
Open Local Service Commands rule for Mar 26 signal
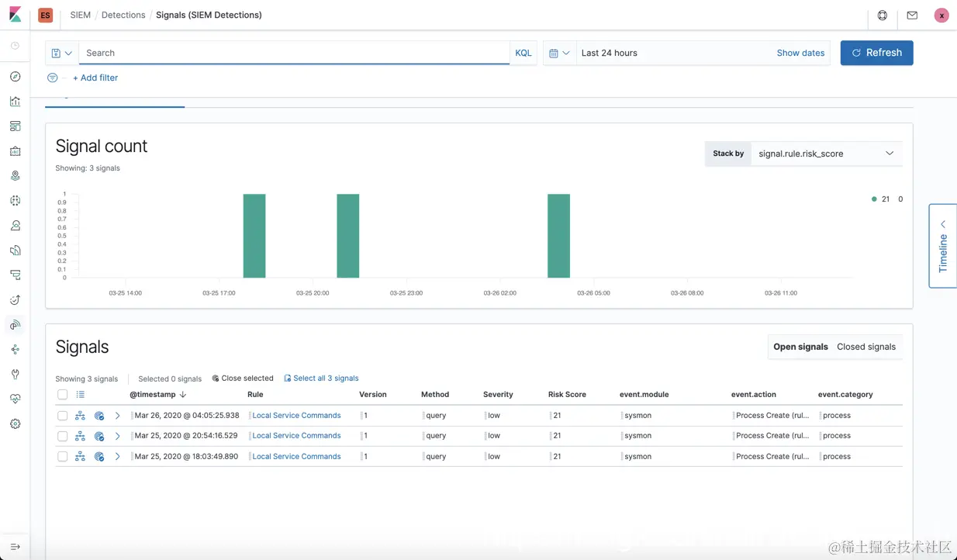click(x=296, y=416)
